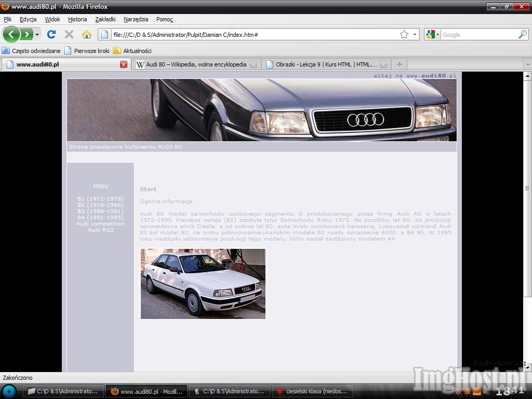
Task: Close the Audi 80 Wikipedia tab
Action: (254, 64)
